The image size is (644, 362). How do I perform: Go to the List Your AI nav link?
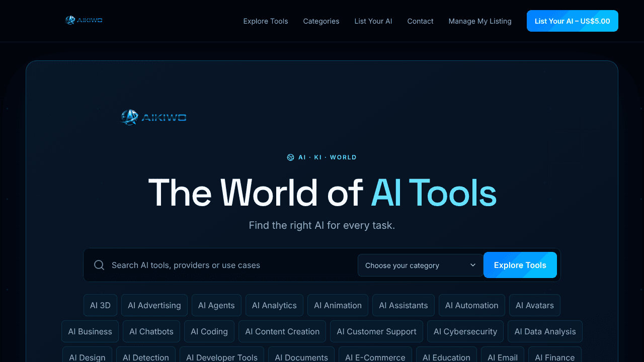click(x=373, y=21)
